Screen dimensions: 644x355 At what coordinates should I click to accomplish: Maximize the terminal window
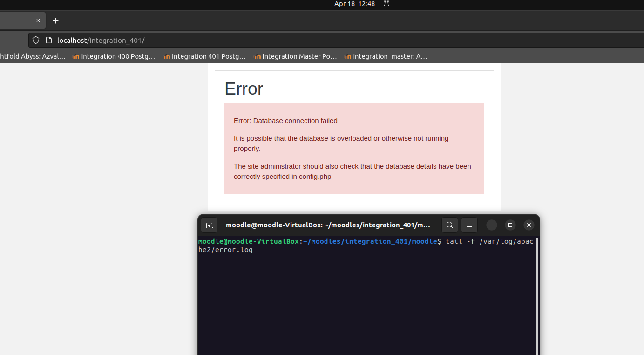pyautogui.click(x=510, y=225)
